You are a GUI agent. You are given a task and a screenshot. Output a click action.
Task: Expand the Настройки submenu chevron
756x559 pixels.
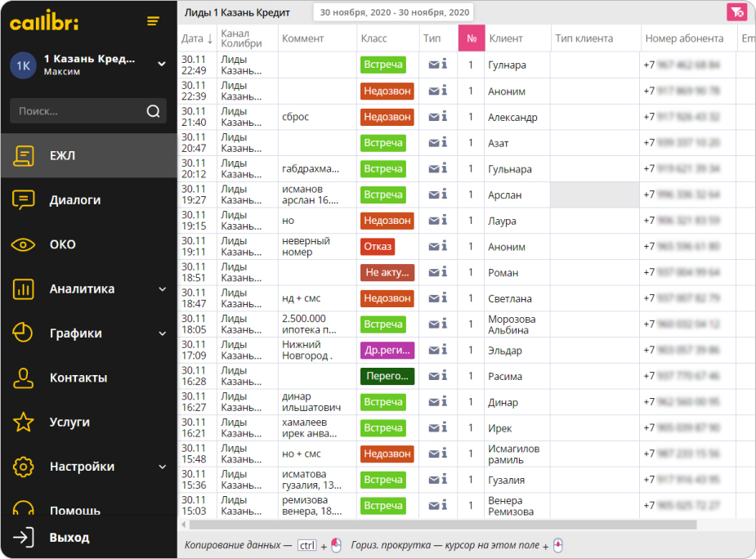pos(162,467)
